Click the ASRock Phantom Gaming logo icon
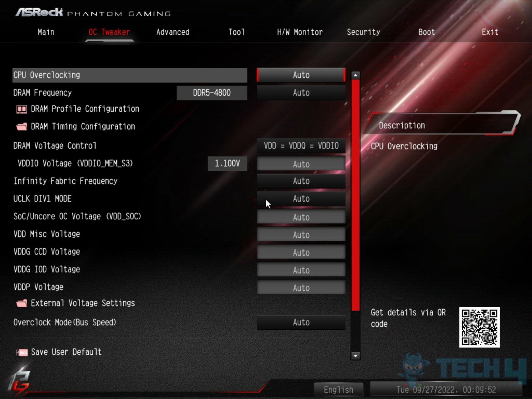 (x=23, y=382)
